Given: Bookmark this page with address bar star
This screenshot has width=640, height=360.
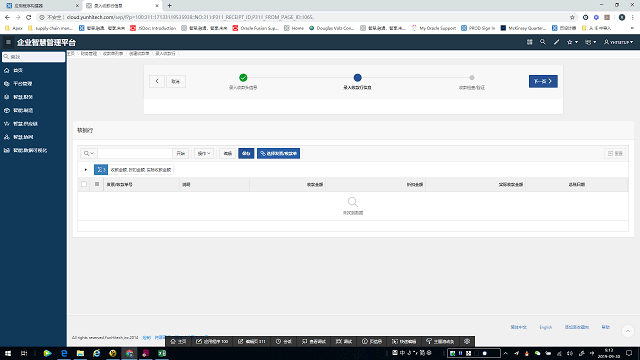Looking at the screenshot, I should click(x=572, y=17).
